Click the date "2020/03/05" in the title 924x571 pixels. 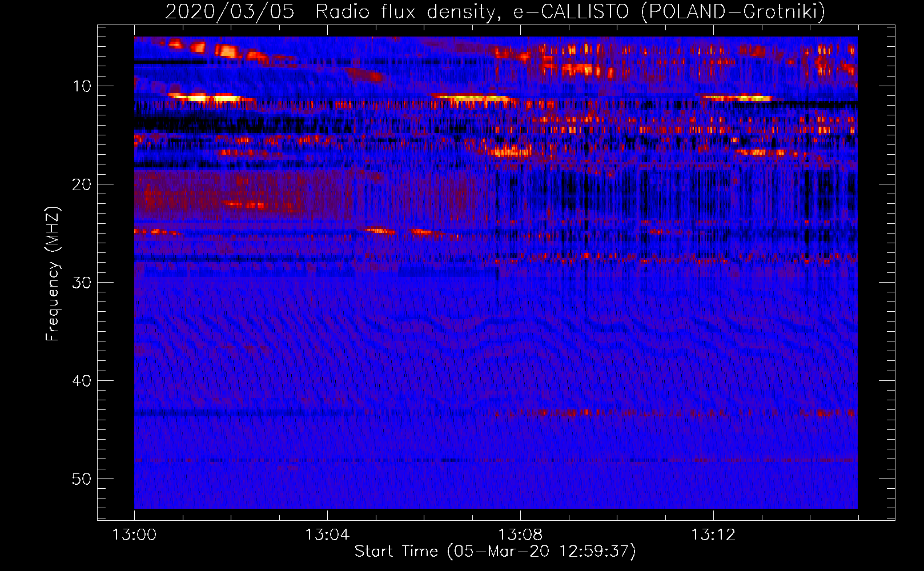tap(230, 11)
